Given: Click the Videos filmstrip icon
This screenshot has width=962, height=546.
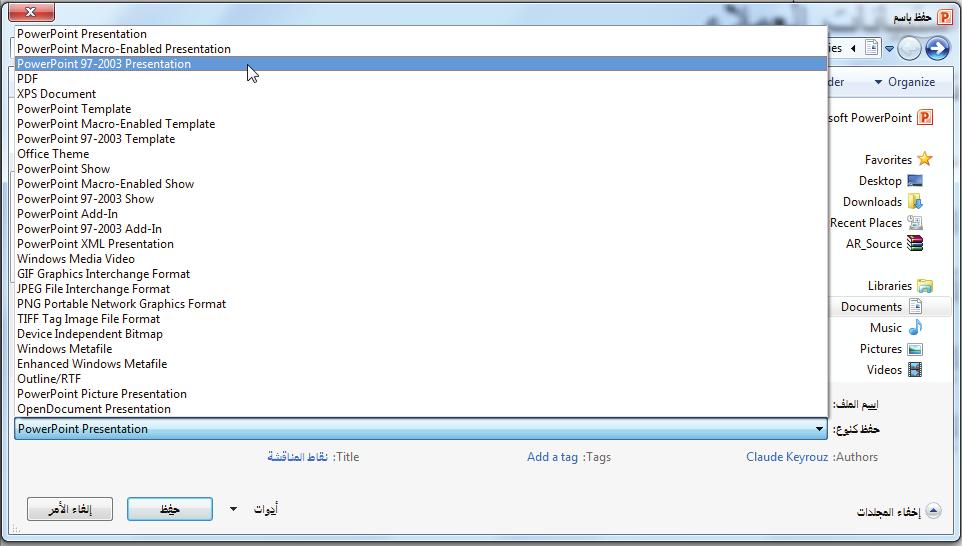Looking at the screenshot, I should pyautogui.click(x=915, y=369).
